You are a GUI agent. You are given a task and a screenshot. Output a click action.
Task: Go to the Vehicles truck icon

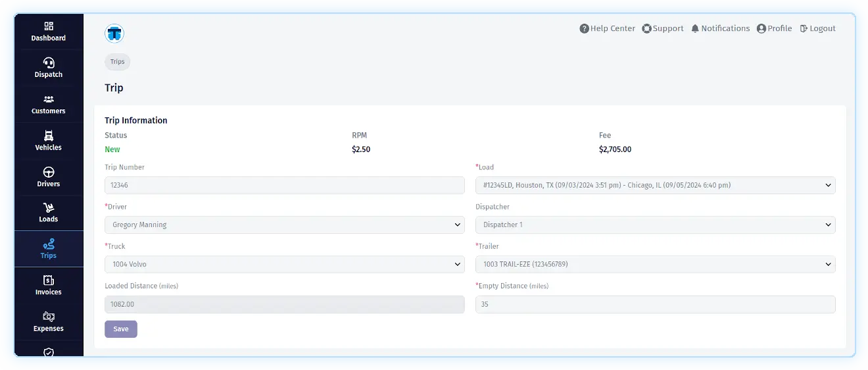click(49, 136)
